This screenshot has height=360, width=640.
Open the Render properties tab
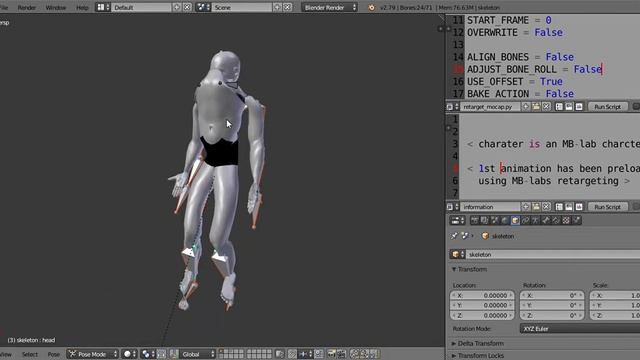475,220
